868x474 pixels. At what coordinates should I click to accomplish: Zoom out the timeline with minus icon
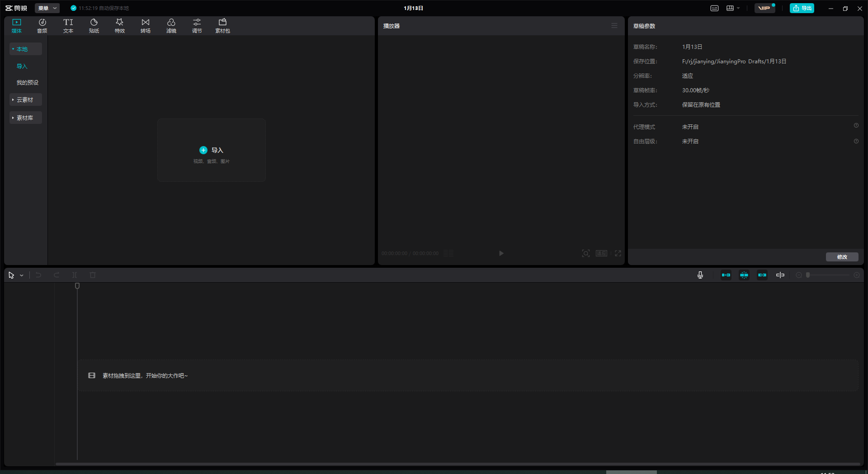pos(799,275)
